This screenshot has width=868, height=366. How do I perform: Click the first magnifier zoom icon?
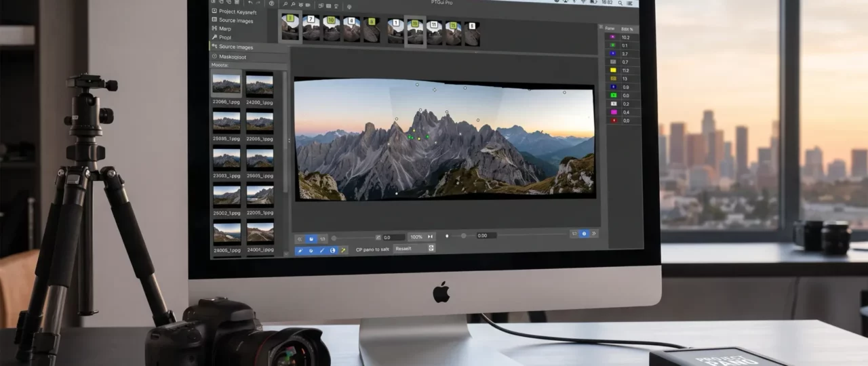point(285,4)
